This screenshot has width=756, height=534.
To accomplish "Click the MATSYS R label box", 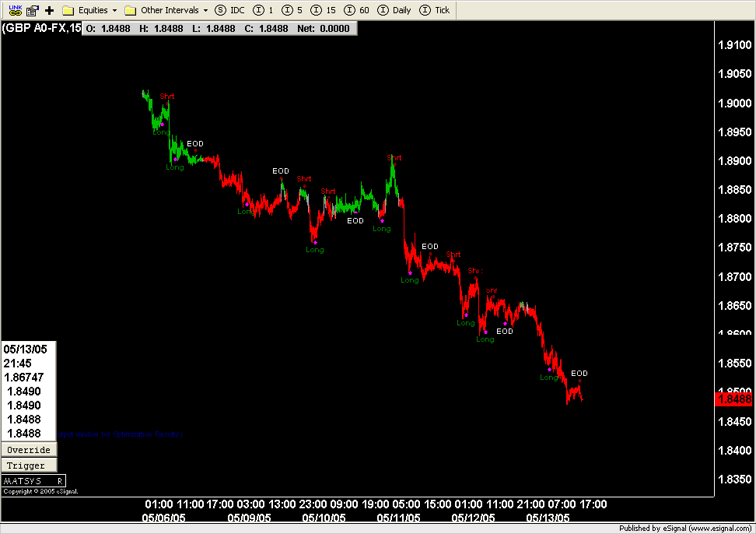I will (33, 481).
